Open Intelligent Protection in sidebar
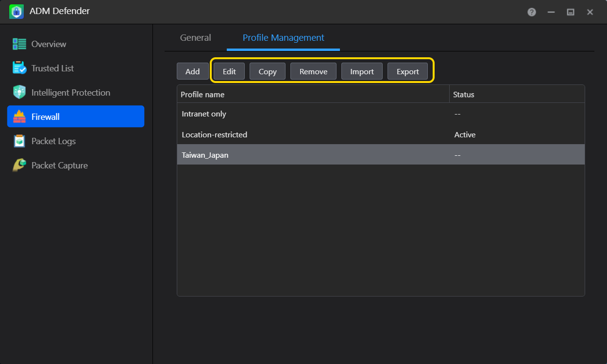The height and width of the screenshot is (364, 607). pos(71,93)
